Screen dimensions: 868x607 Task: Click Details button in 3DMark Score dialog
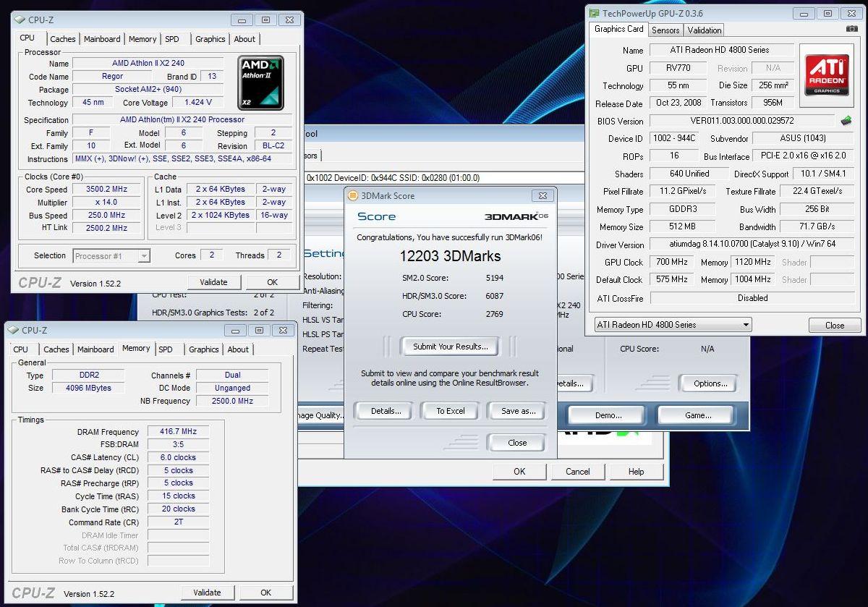click(386, 411)
